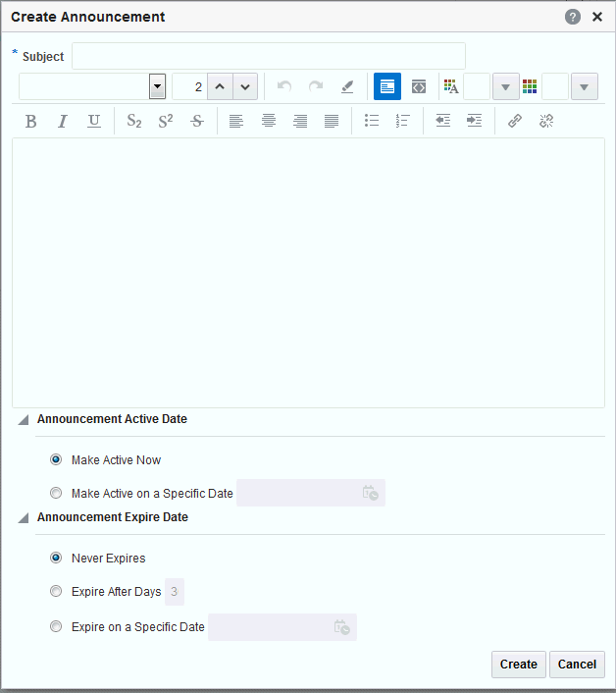This screenshot has width=616, height=693.
Task: Apply superscript formatting
Action: point(166,121)
